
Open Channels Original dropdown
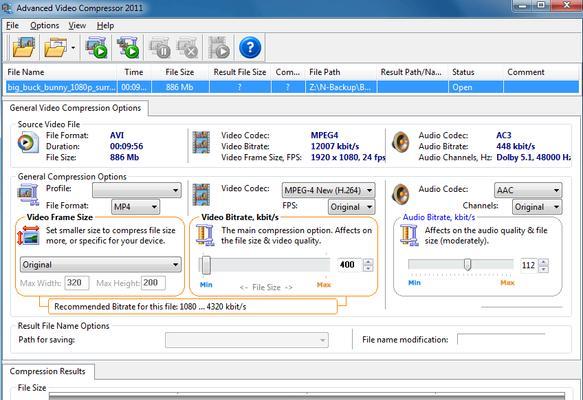coord(537,207)
